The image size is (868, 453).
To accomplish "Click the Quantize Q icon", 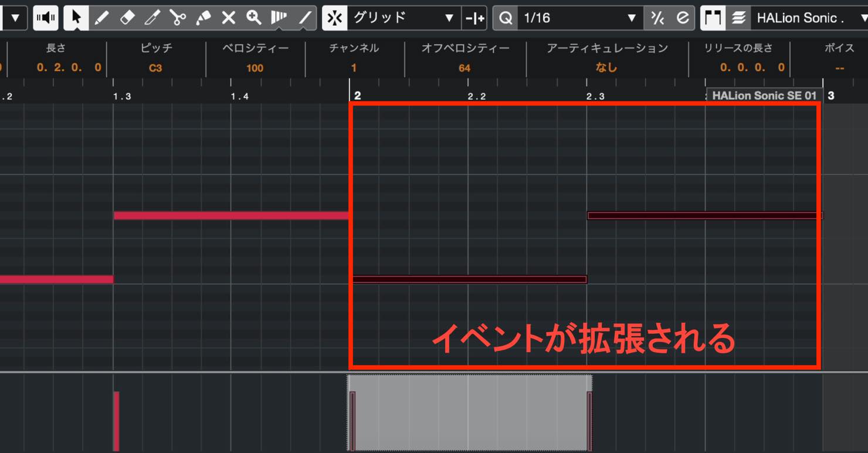I will click(x=505, y=18).
